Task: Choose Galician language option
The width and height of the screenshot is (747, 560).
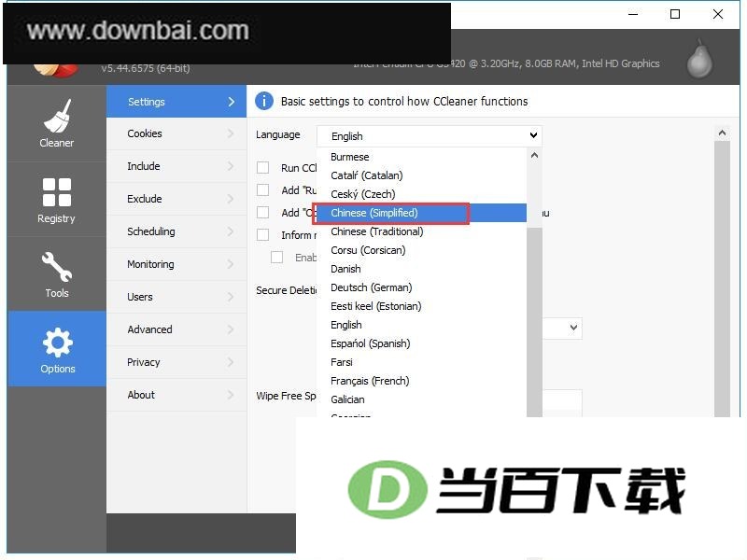Action: pos(422,399)
